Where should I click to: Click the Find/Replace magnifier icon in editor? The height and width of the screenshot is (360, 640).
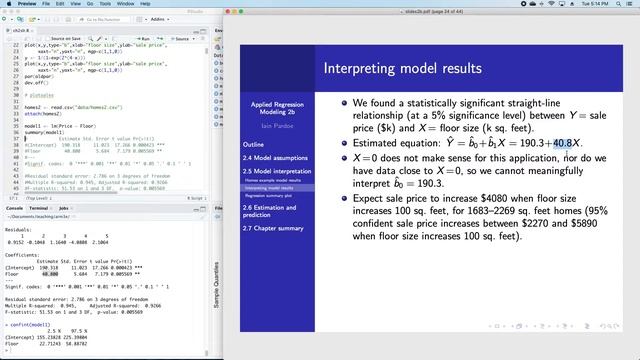point(90,39)
